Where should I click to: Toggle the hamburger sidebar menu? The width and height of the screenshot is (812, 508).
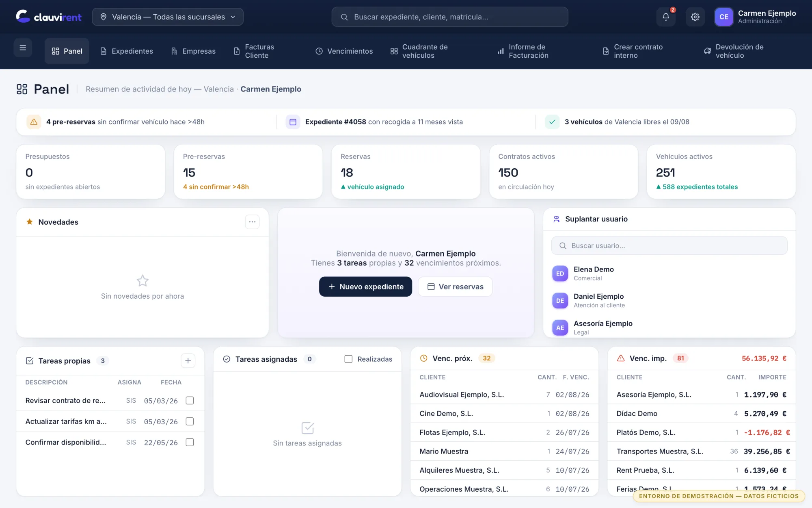(23, 48)
